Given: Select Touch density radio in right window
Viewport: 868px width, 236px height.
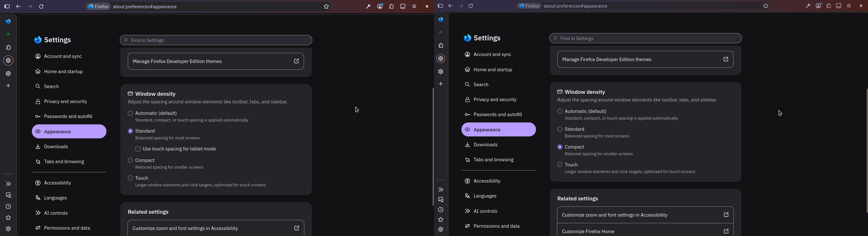Looking at the screenshot, I should (x=560, y=165).
